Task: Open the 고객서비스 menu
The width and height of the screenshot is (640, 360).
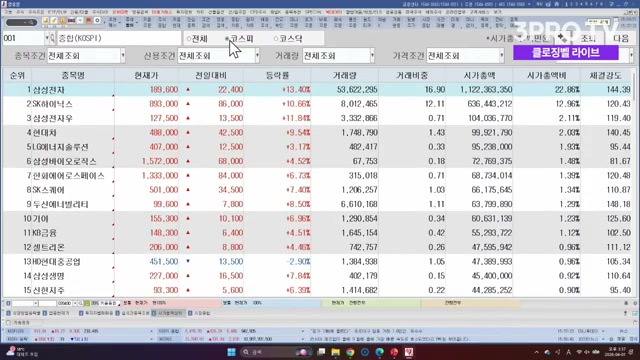Action: (479, 12)
